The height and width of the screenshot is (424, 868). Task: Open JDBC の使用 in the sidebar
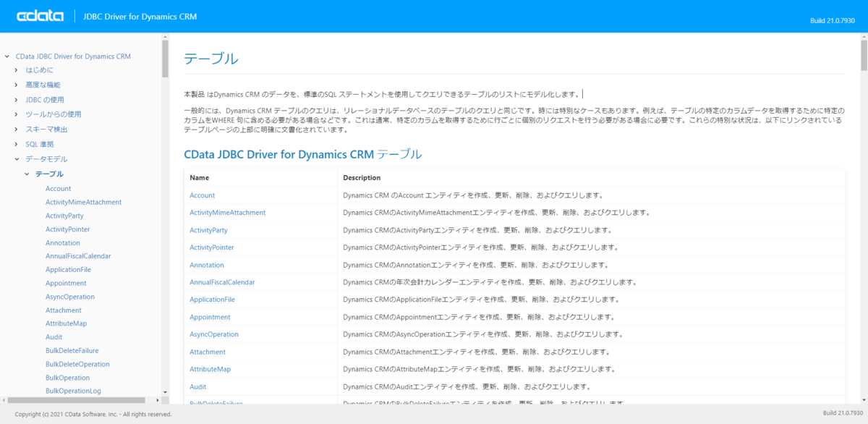click(x=45, y=100)
